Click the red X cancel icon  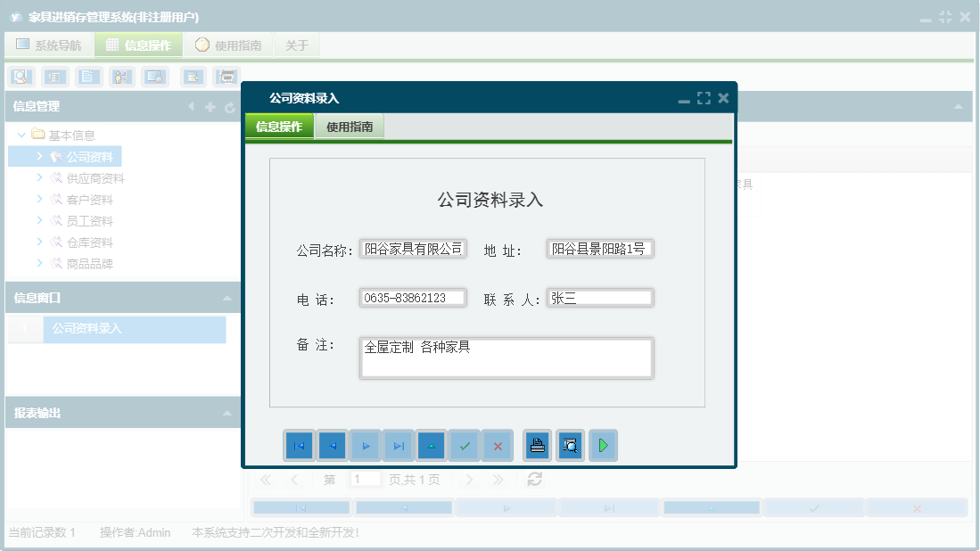tap(498, 446)
